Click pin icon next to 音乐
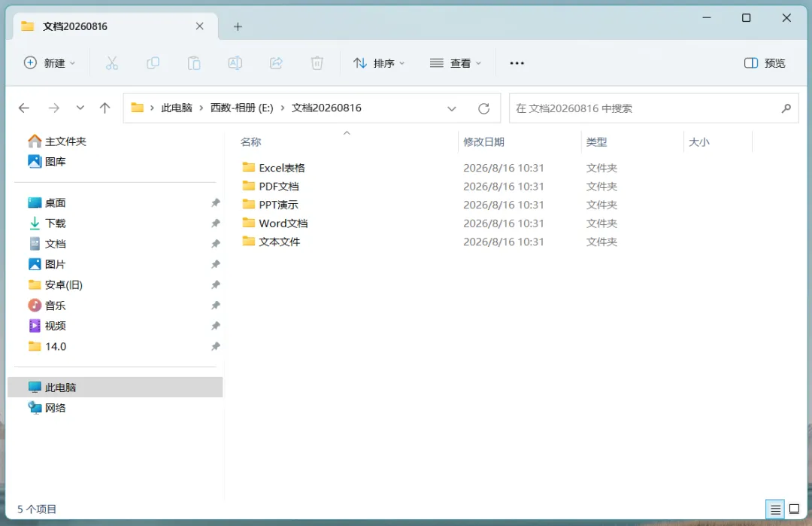812x526 pixels. (216, 306)
